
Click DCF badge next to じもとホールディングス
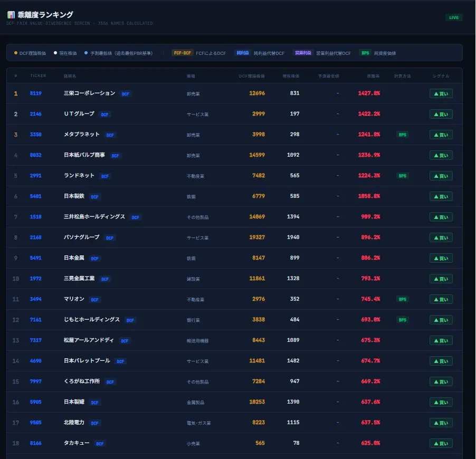pyautogui.click(x=130, y=320)
